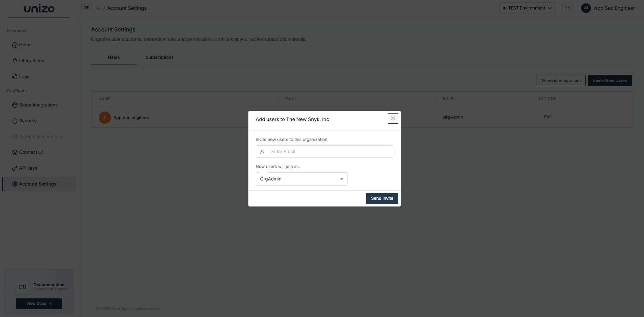The image size is (644, 317).
Task: Open the OrgAdmin role dropdown
Action: (x=301, y=179)
